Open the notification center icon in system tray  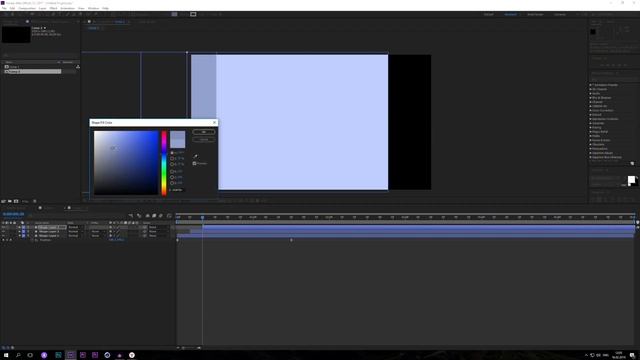(x=632, y=355)
